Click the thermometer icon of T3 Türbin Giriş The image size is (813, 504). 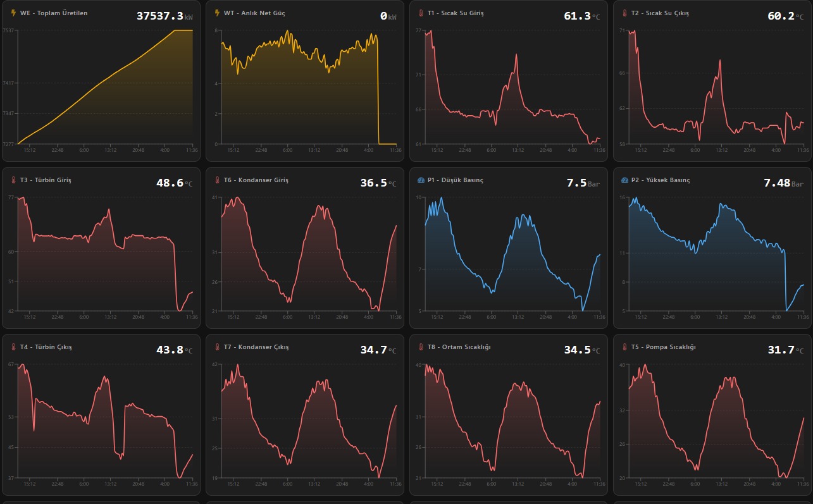pyautogui.click(x=13, y=180)
